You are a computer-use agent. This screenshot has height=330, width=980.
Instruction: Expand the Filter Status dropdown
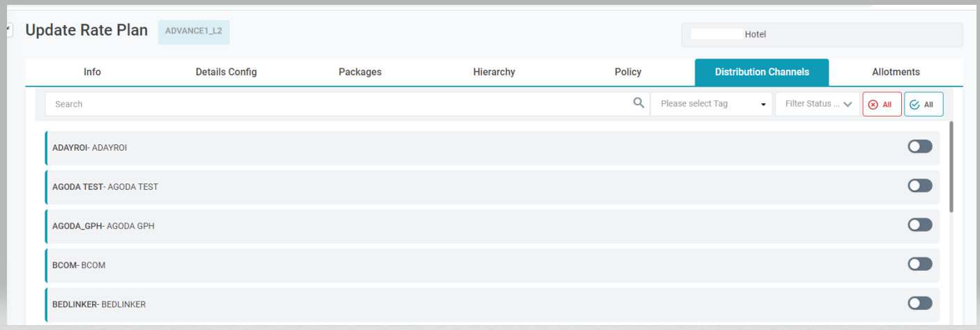click(817, 104)
